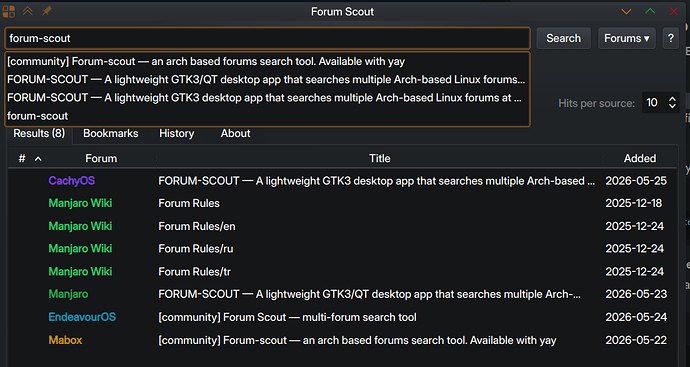690x367 pixels.
Task: Click the sort arrow beside # column
Action: point(38,158)
